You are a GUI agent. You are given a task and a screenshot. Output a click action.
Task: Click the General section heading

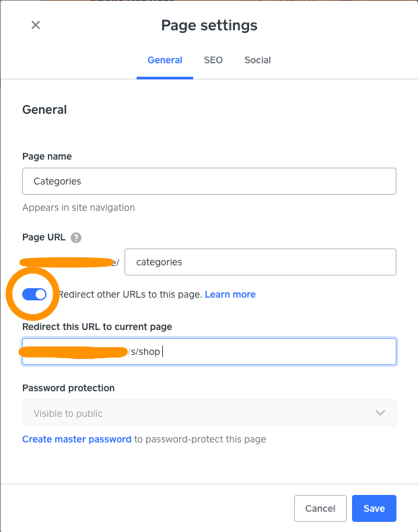[x=44, y=110]
